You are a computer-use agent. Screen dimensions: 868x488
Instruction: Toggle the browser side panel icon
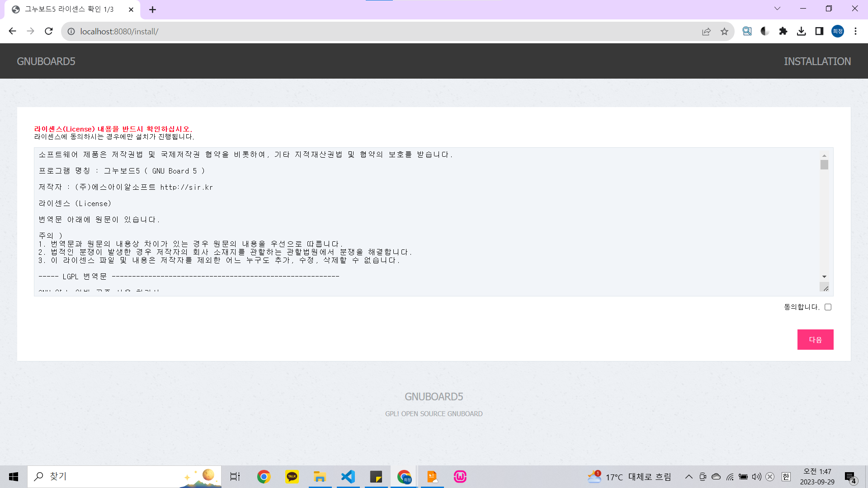click(819, 31)
